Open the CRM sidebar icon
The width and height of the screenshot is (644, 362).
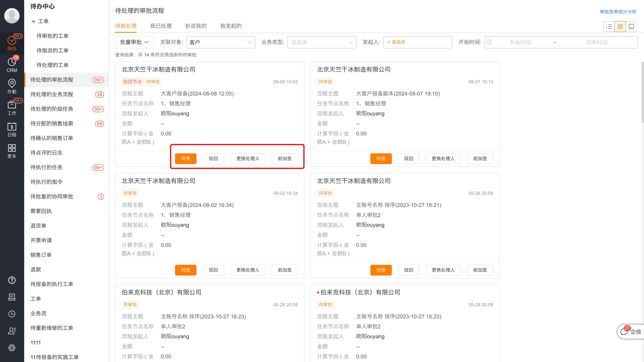(12, 65)
